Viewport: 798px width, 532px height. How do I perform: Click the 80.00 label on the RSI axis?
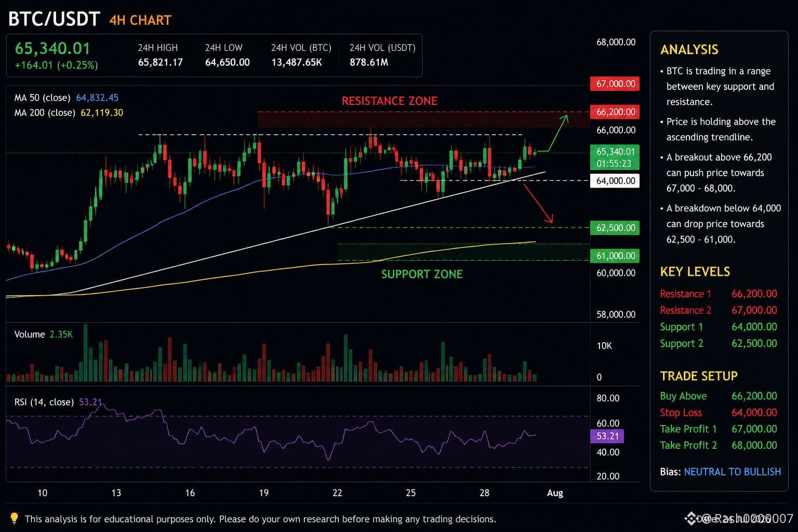[608, 398]
